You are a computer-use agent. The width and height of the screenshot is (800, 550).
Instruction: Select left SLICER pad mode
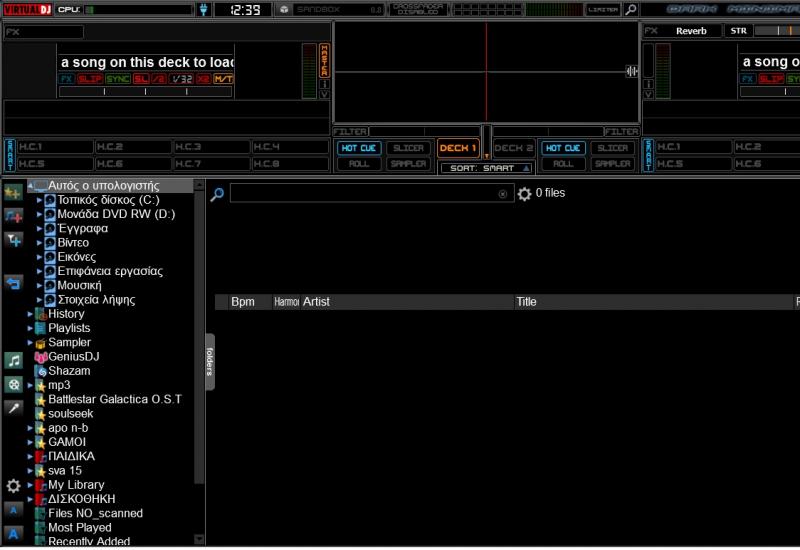408,148
